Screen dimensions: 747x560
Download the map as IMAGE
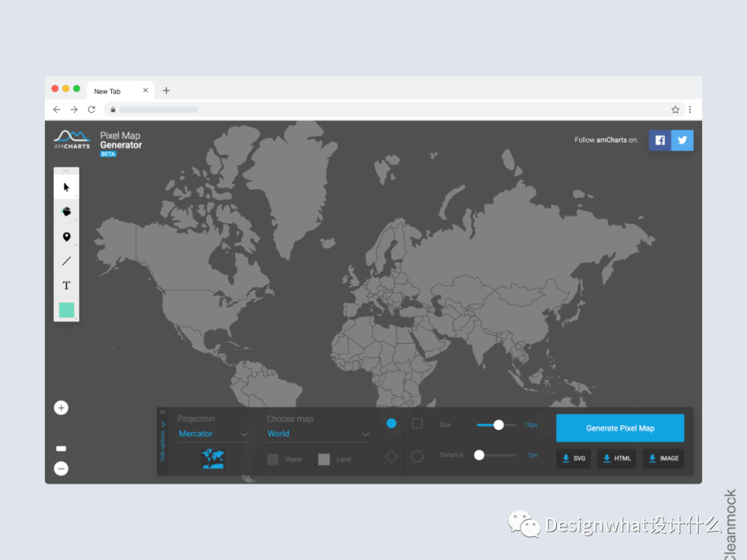point(663,458)
